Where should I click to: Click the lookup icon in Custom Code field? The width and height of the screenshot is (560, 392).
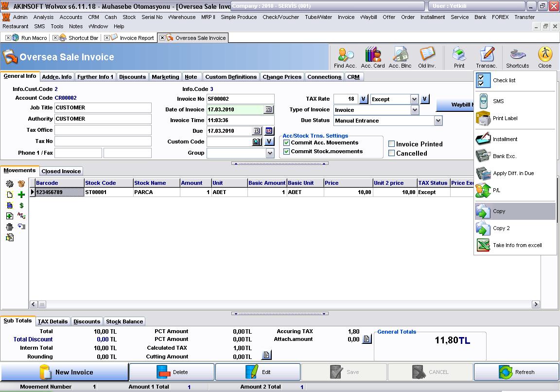click(x=257, y=142)
